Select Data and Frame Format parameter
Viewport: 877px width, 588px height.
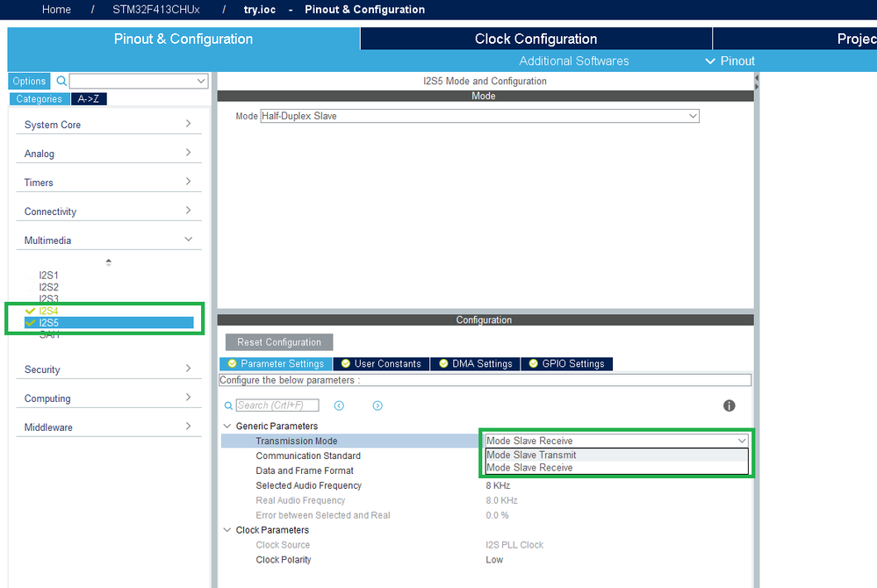point(305,470)
